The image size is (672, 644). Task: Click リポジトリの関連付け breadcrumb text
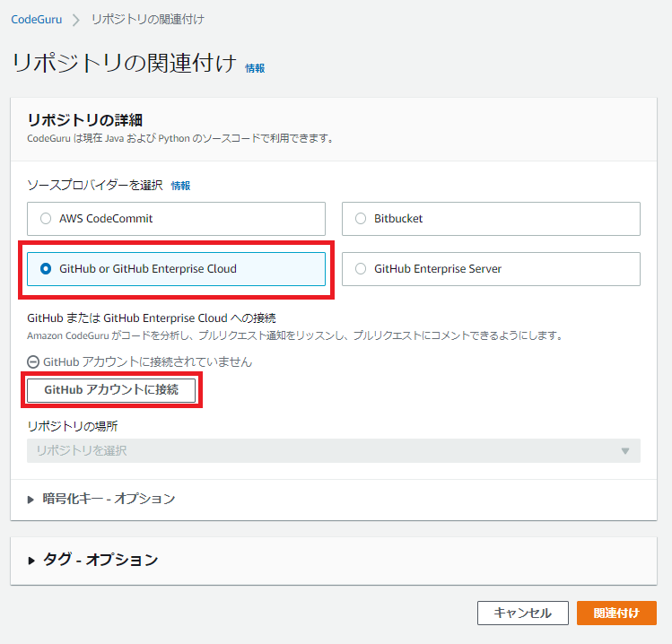point(148,19)
